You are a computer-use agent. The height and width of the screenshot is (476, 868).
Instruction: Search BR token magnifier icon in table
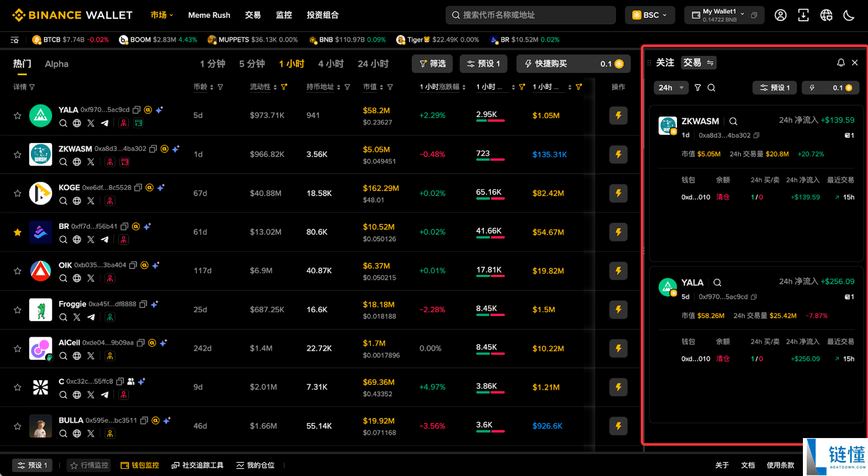(63, 240)
